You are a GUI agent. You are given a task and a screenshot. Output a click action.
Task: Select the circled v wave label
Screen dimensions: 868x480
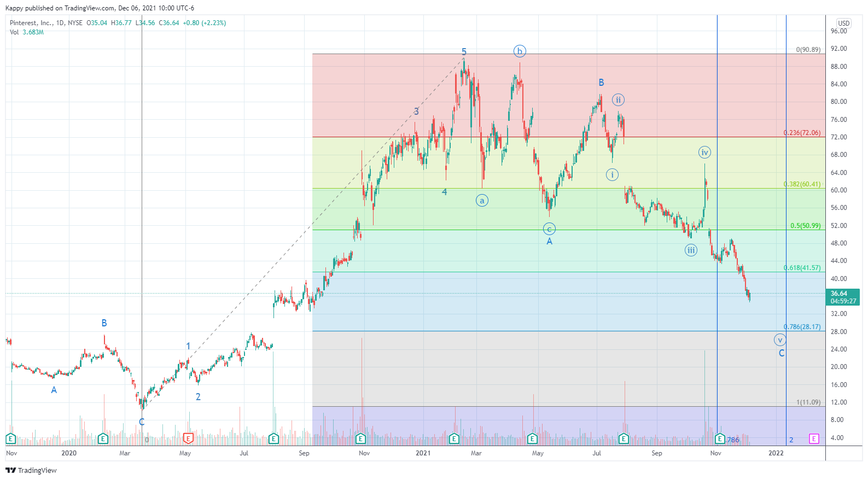(x=780, y=340)
